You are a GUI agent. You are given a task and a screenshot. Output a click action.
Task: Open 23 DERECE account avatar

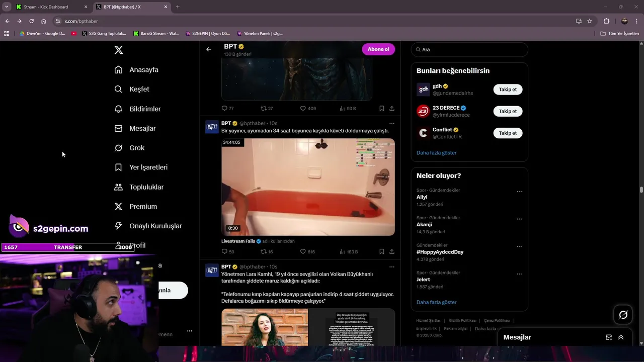(x=423, y=111)
